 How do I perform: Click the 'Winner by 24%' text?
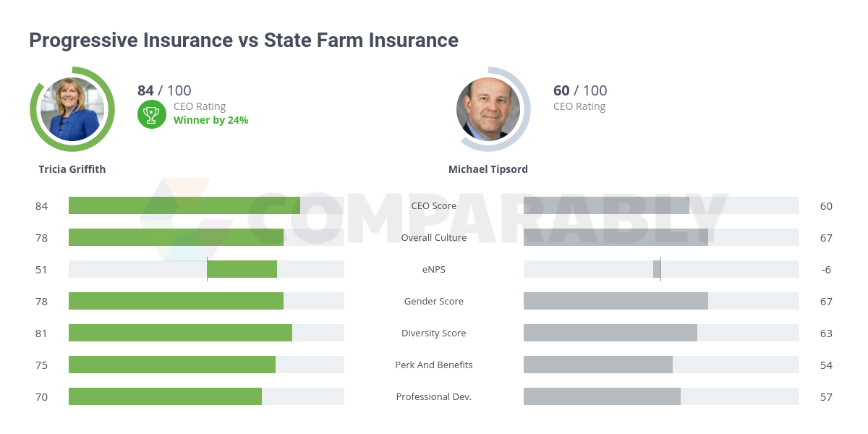pyautogui.click(x=210, y=120)
